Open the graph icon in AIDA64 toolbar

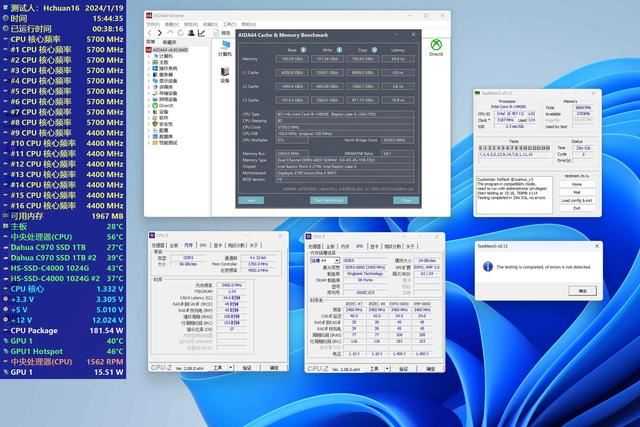tap(201, 33)
